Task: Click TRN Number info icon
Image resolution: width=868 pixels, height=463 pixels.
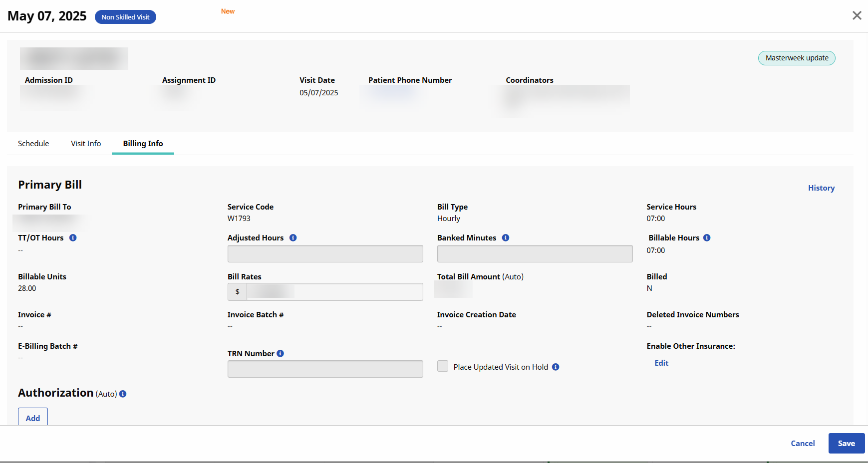Action: tap(281, 354)
